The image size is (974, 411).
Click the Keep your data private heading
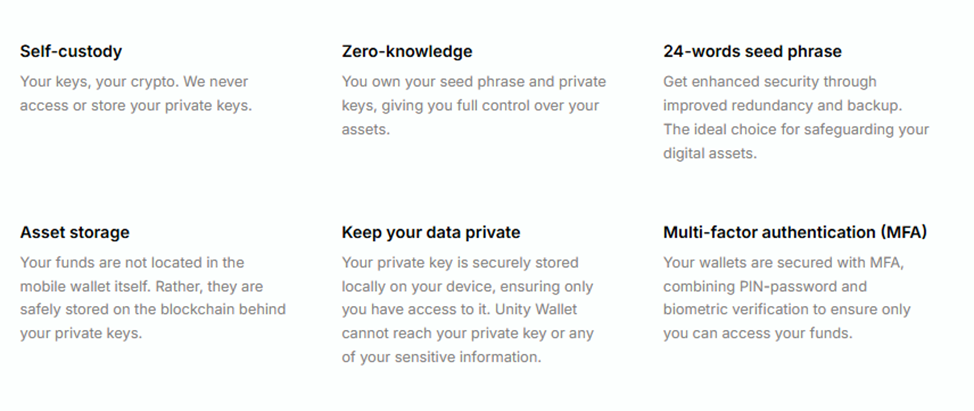431,233
